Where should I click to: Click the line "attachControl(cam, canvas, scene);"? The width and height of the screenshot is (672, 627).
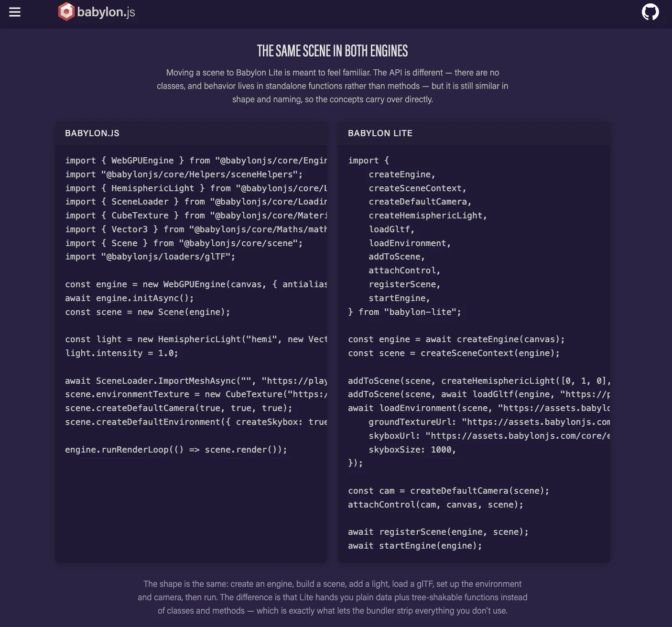pos(436,505)
